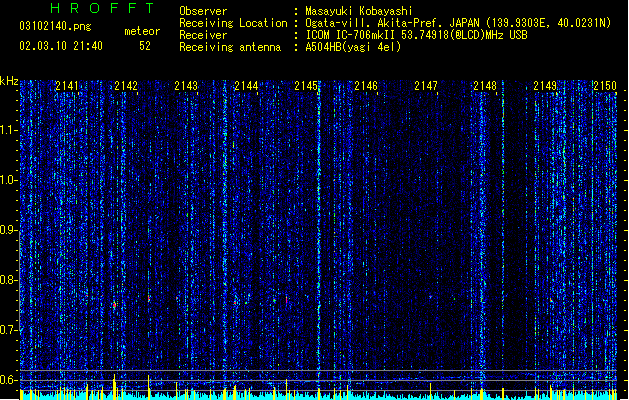Click the 2141 time marker
Viewport: 629px width, 400px height.
pyautogui.click(x=67, y=86)
